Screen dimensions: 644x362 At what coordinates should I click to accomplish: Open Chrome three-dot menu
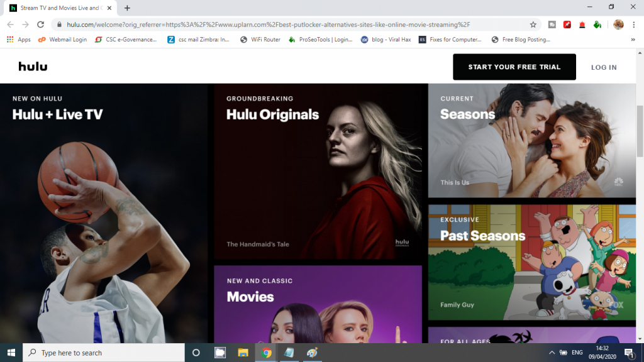point(634,25)
